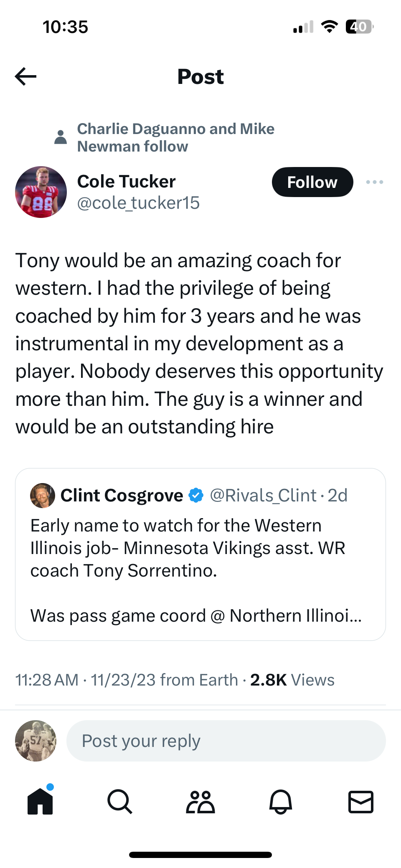
Task: Tap the 2.8K Views count
Action: coord(292,680)
